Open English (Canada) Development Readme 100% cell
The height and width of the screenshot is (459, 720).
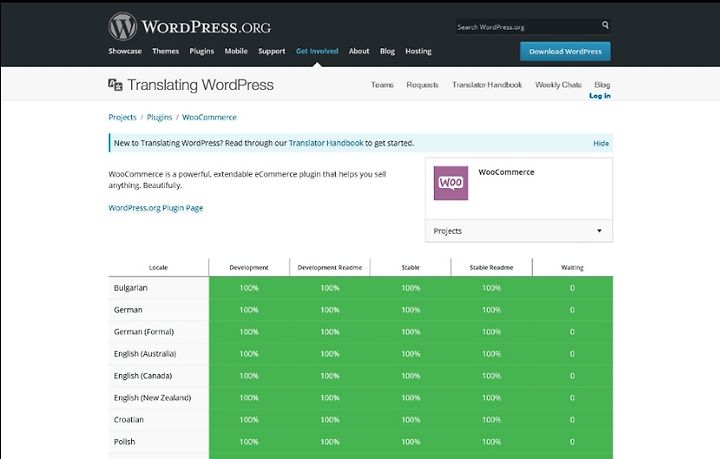tap(330, 376)
